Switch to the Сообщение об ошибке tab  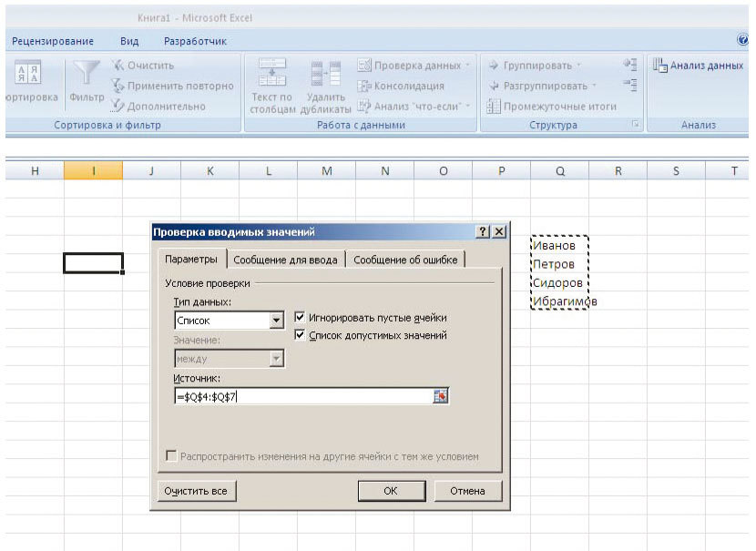tap(406, 259)
